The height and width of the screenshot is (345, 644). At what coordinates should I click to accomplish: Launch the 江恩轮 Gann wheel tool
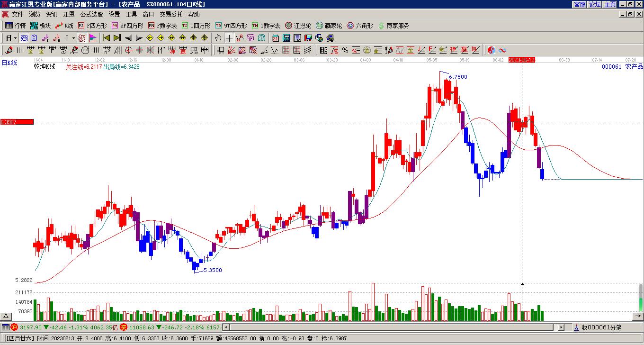coord(298,26)
